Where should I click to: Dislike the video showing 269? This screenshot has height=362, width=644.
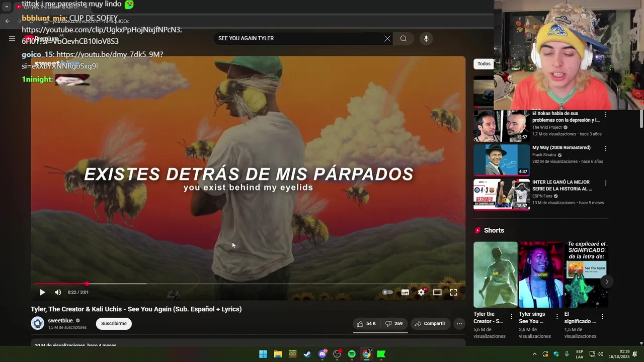(x=394, y=324)
